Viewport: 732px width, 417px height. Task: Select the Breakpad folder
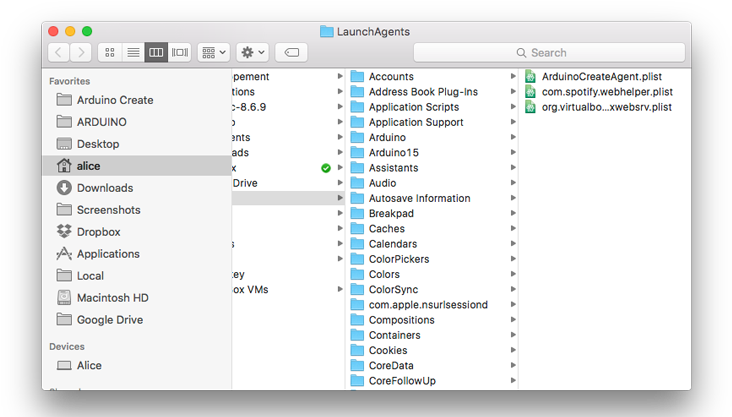coord(432,213)
